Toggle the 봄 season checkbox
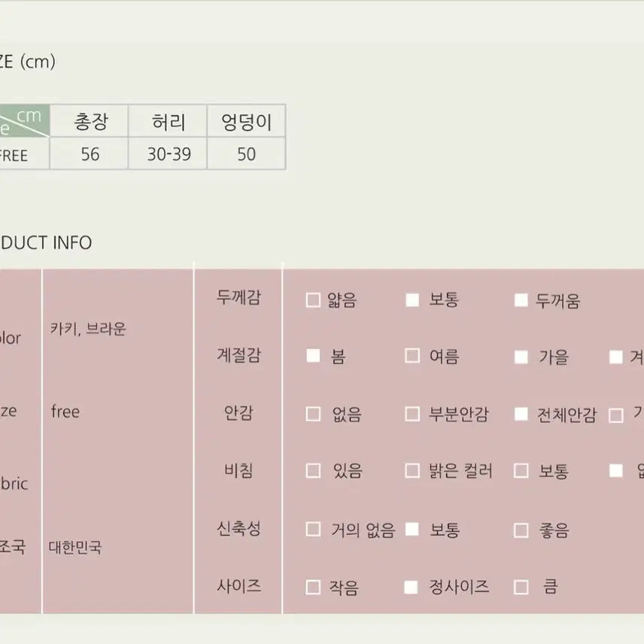644x644 pixels. [313, 357]
